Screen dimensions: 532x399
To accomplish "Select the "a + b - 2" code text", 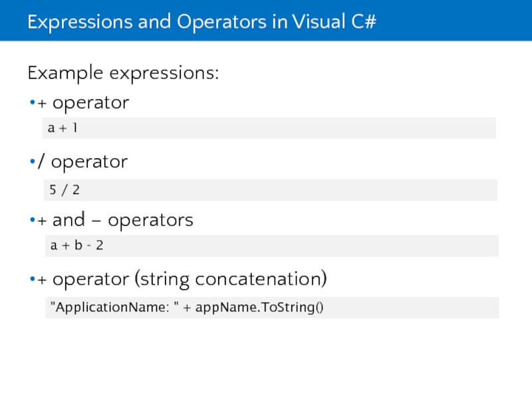I will (x=76, y=245).
